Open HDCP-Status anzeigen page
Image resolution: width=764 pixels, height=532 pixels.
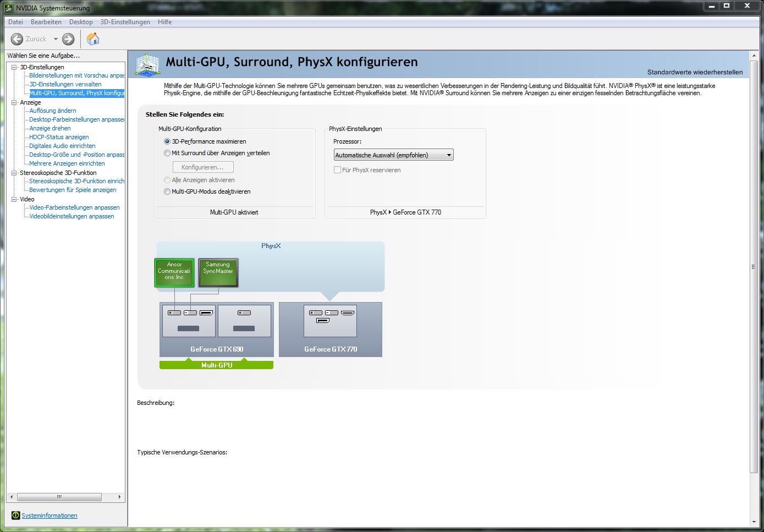59,137
